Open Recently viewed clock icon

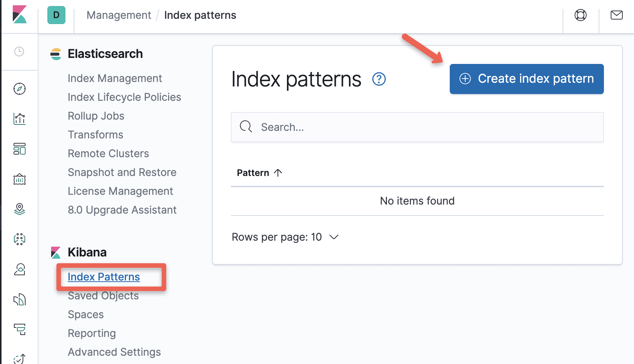(x=19, y=52)
